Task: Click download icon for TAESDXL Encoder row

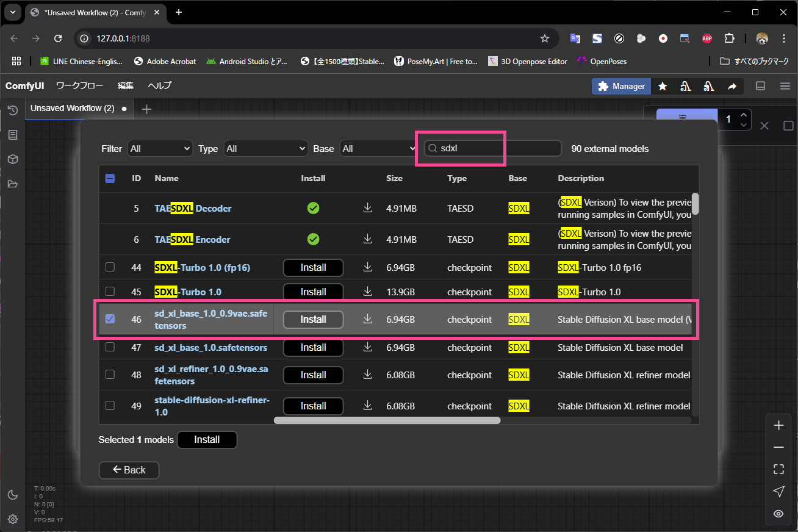Action: (x=367, y=239)
